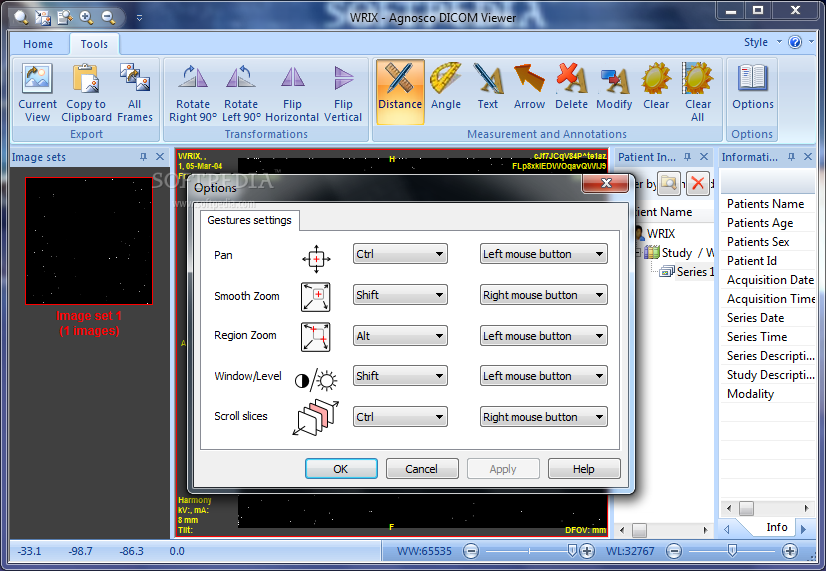The width and height of the screenshot is (826, 571).
Task: Click the WL minus button
Action: 673,552
